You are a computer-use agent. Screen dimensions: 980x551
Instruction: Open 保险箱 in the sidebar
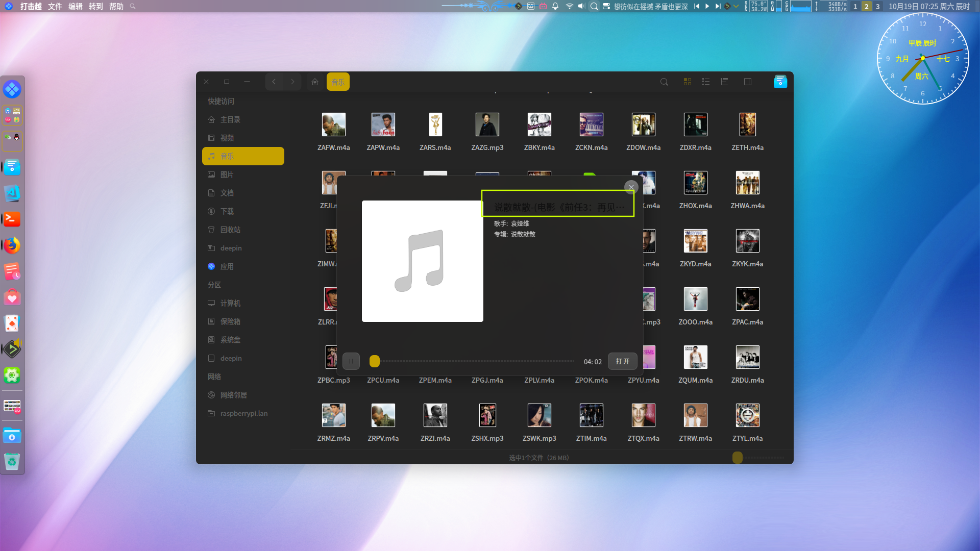[x=243, y=321]
